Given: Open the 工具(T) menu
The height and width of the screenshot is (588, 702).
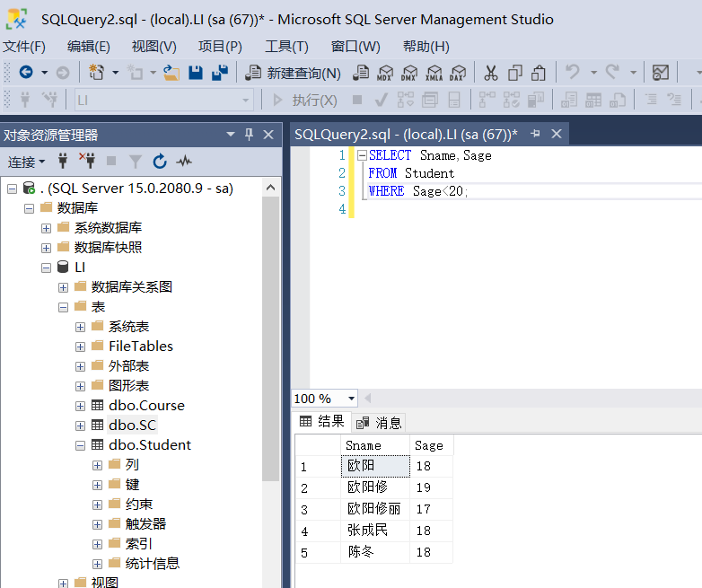Looking at the screenshot, I should (x=287, y=47).
